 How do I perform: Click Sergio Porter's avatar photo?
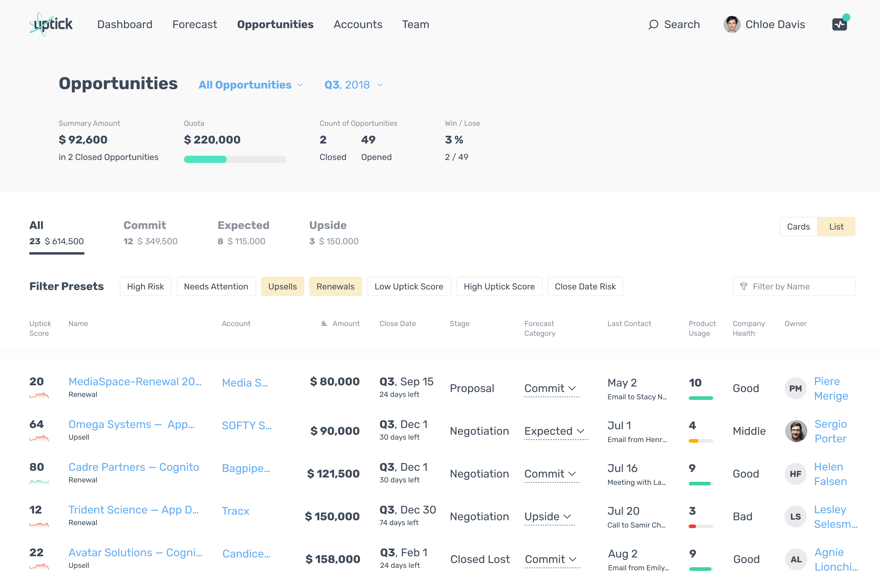click(796, 431)
